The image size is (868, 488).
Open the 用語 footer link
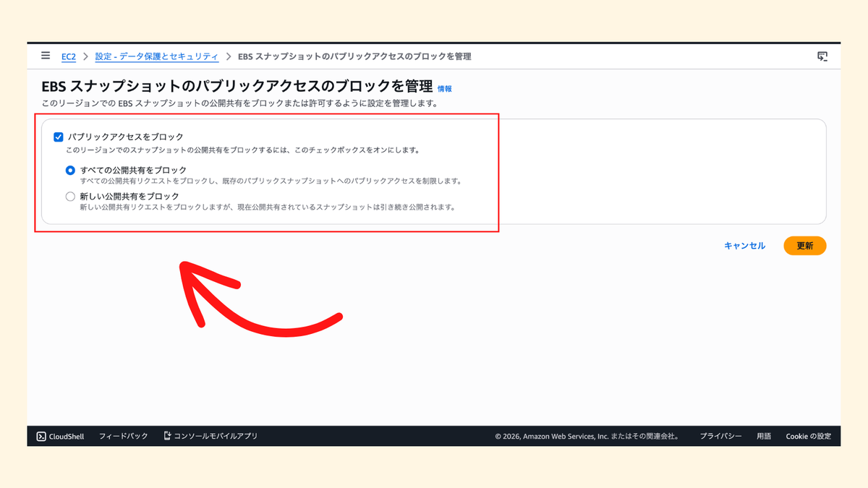coord(764,436)
